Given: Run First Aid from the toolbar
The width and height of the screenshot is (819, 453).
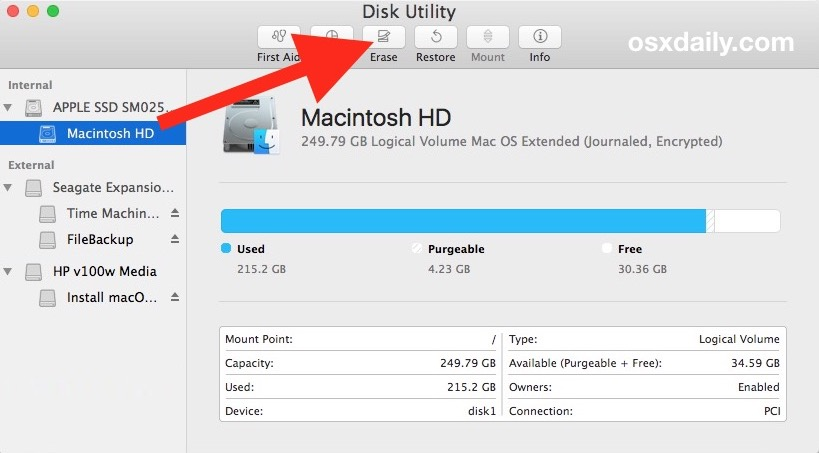Looking at the screenshot, I should 278,37.
